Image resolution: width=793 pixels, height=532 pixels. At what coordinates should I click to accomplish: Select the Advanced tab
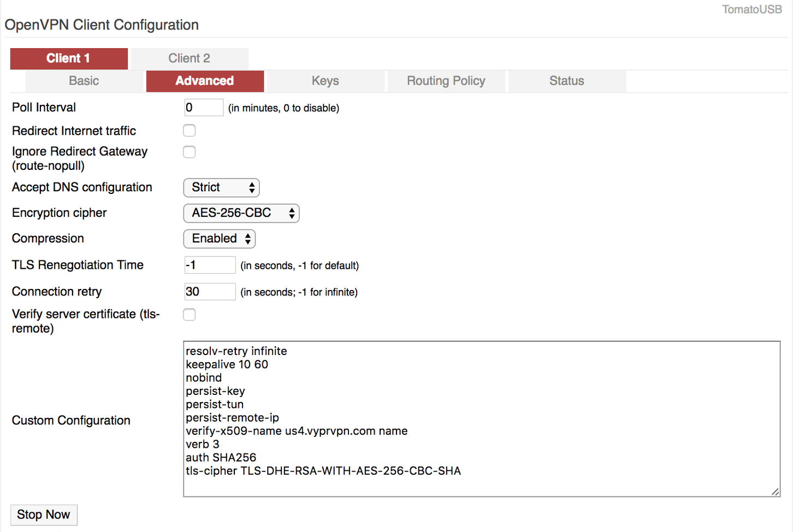pos(205,81)
